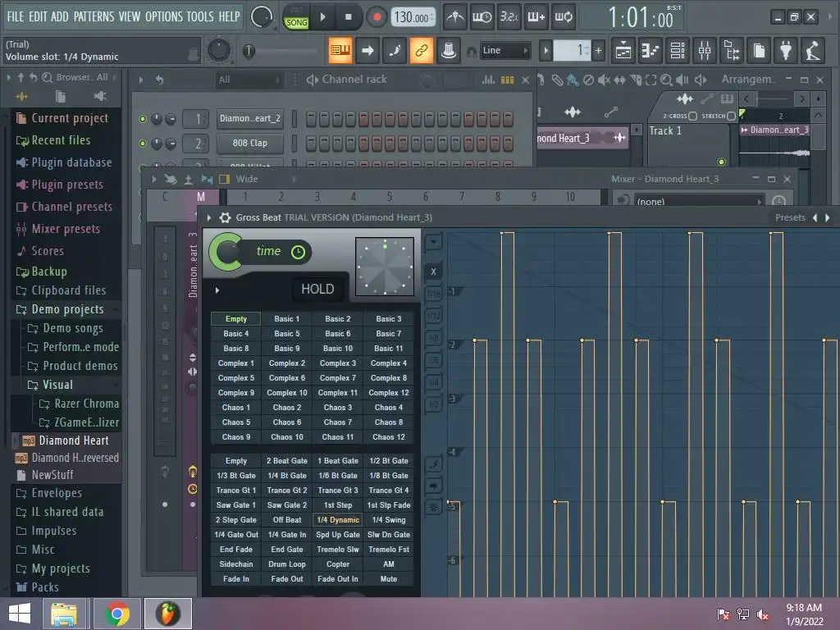Viewport: 840px width, 630px height.
Task: Enable the STRETCH option
Action: 731,116
